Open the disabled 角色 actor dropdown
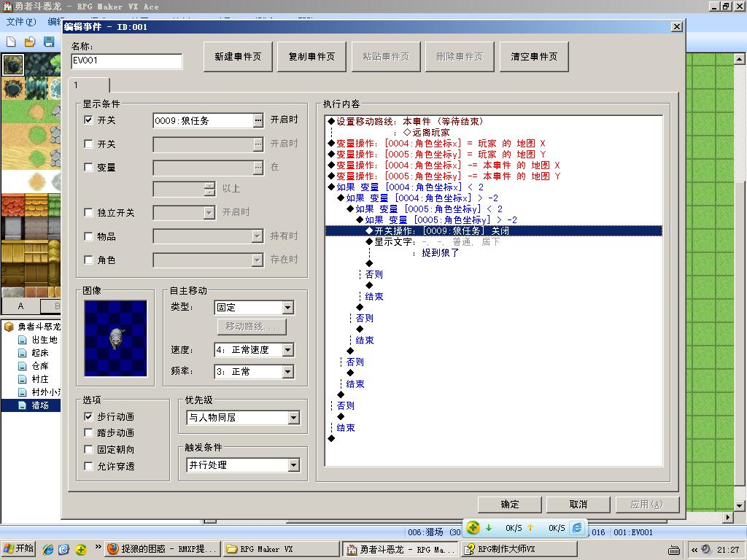Image resolution: width=747 pixels, height=560 pixels. click(x=258, y=260)
